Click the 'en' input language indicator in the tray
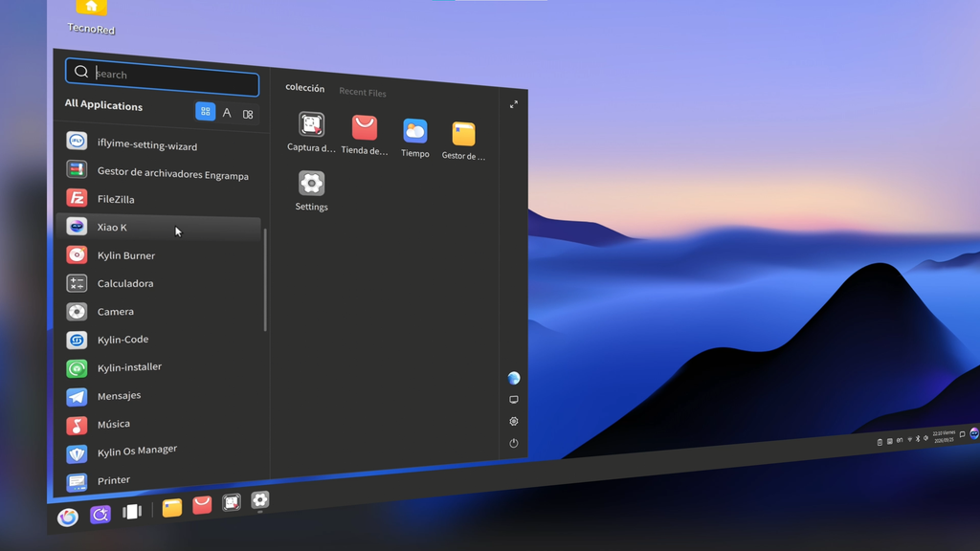The width and height of the screenshot is (980, 551). 900,440
